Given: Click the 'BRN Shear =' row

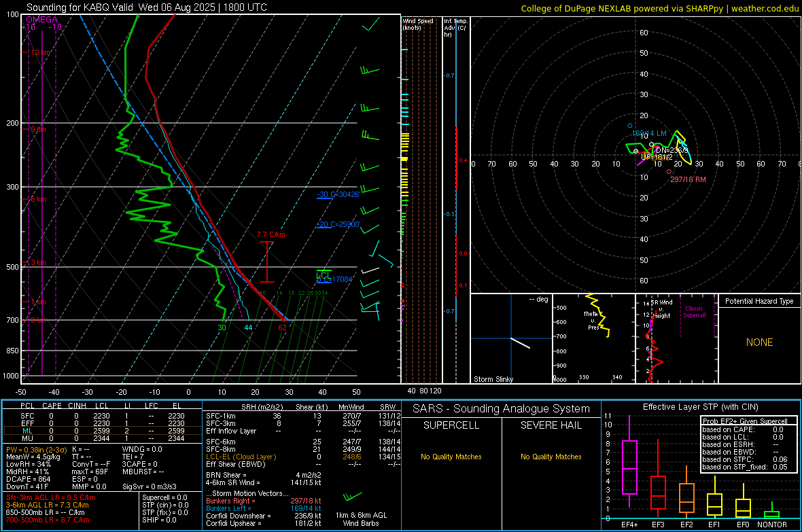Looking at the screenshot, I should coord(264,475).
